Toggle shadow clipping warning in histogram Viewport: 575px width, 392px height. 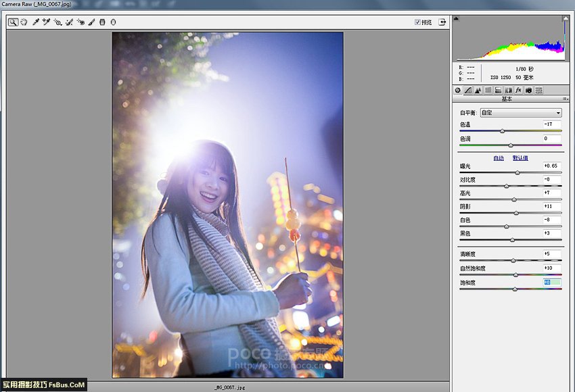click(x=457, y=20)
